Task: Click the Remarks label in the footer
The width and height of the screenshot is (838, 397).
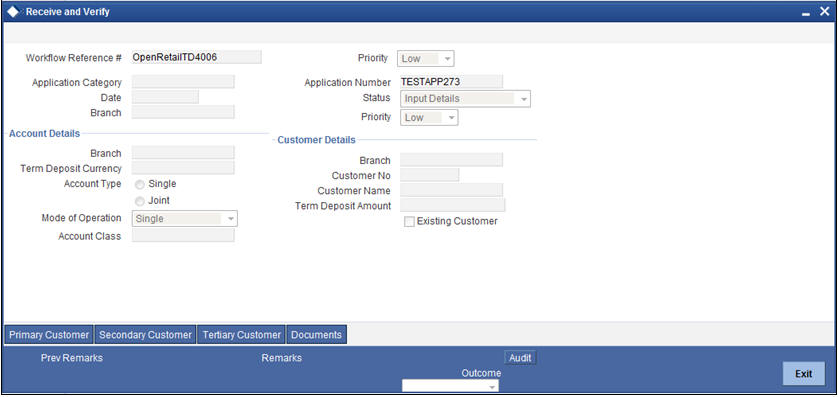Action: [x=282, y=358]
